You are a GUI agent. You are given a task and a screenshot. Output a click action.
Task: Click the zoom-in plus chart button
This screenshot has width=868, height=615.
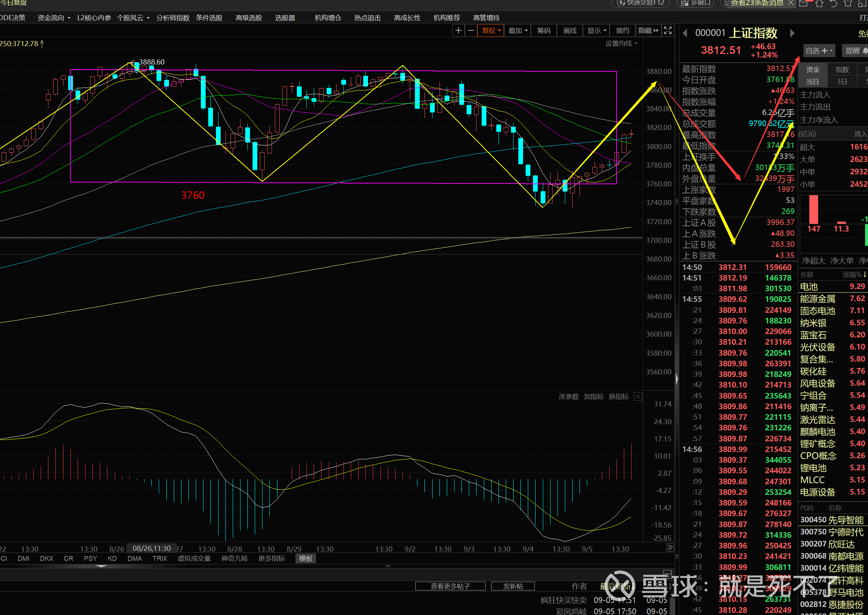point(459,31)
